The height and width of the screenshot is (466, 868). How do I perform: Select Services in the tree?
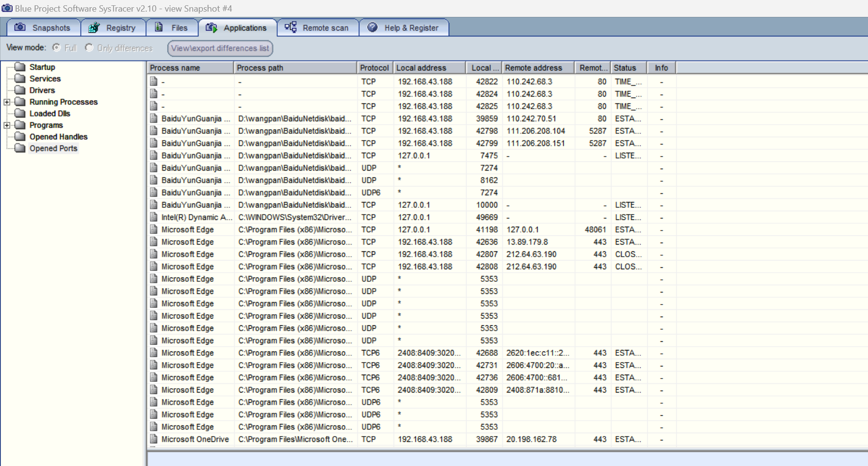pyautogui.click(x=45, y=79)
